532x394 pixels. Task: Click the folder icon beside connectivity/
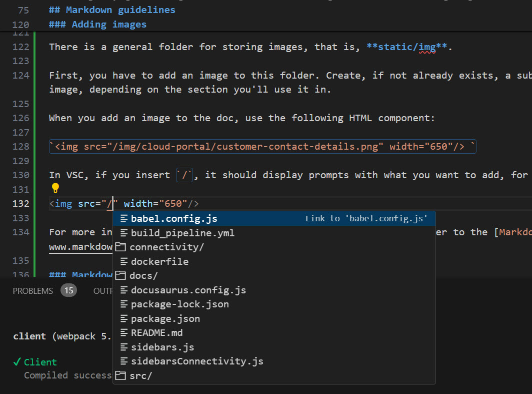120,247
